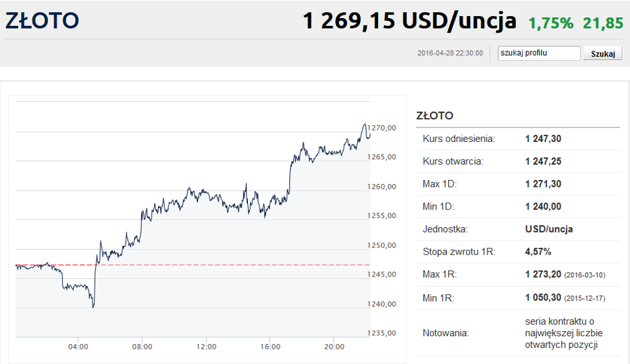
Task: Click the red dashed reference line
Action: pyautogui.click(x=193, y=265)
